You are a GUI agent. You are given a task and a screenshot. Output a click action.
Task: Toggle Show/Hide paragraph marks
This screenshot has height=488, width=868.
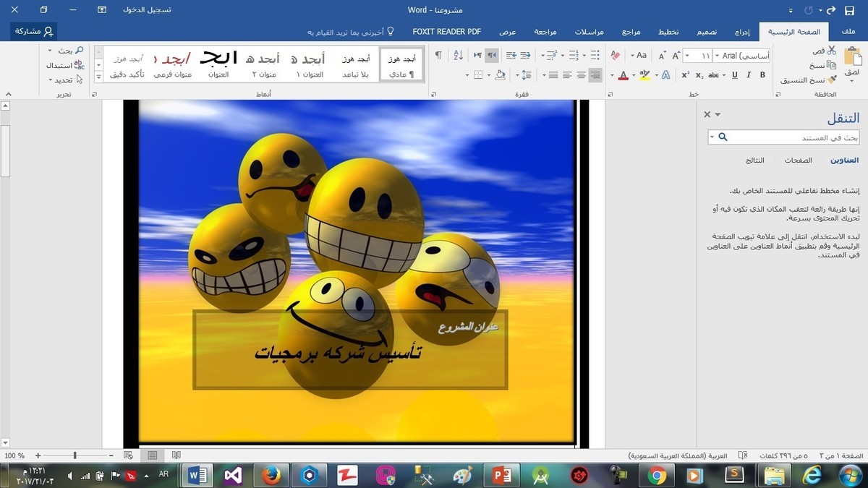[x=438, y=56]
